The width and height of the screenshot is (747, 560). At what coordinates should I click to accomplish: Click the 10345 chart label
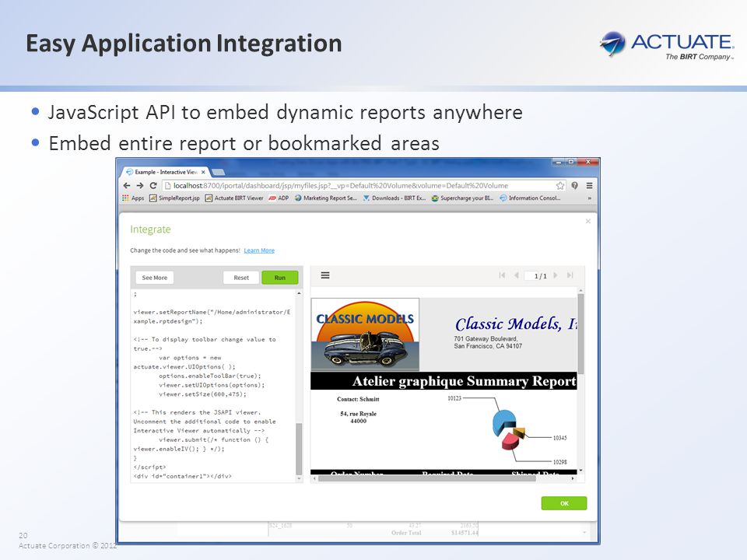tap(559, 438)
